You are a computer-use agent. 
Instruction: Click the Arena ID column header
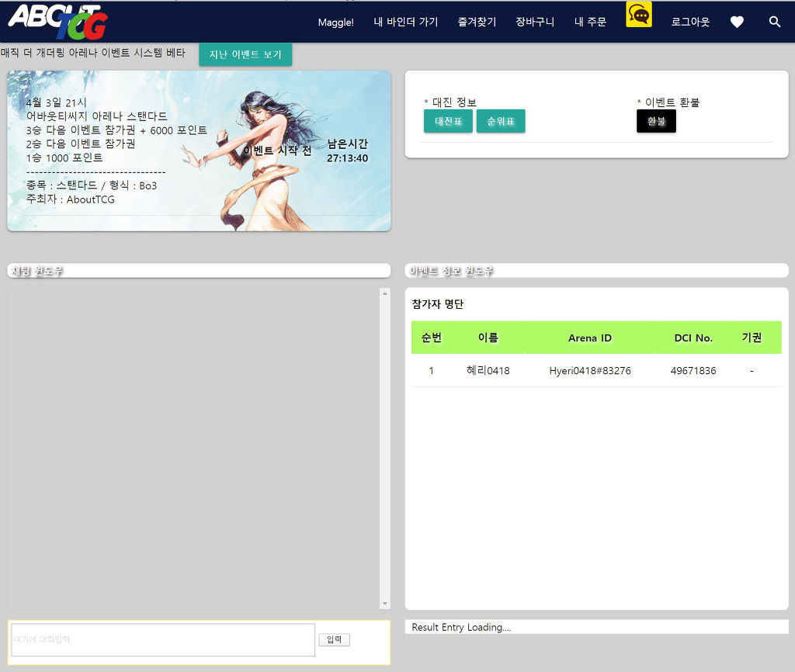point(590,338)
